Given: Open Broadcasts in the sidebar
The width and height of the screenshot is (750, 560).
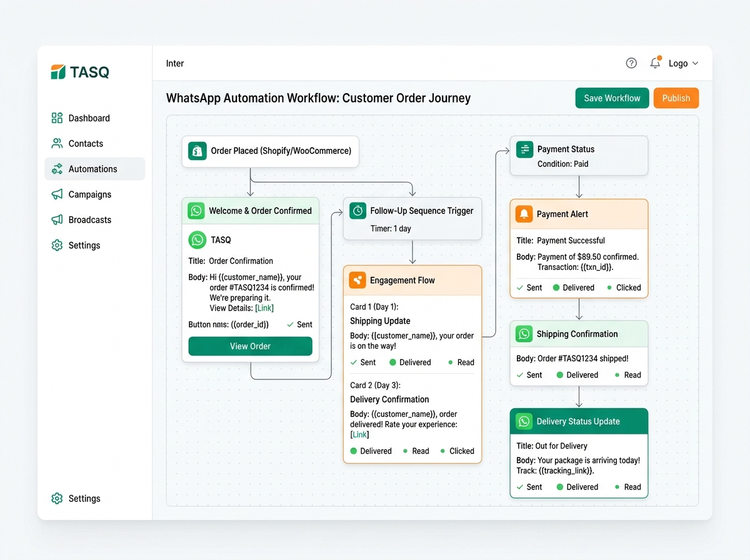Looking at the screenshot, I should pos(95,220).
